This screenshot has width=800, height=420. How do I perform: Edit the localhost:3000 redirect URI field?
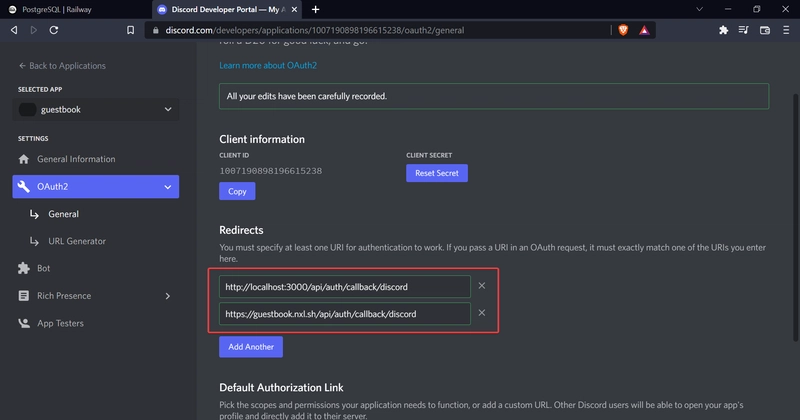345,287
